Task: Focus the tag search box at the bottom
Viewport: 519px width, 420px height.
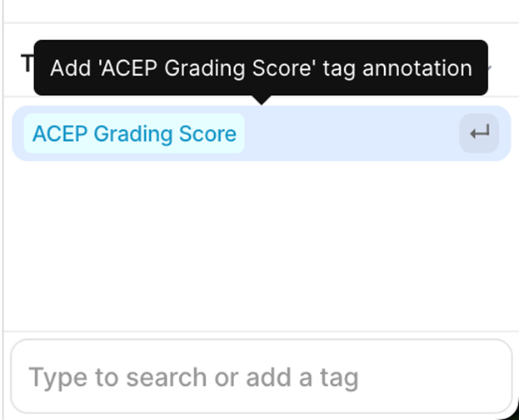Action: tap(262, 377)
